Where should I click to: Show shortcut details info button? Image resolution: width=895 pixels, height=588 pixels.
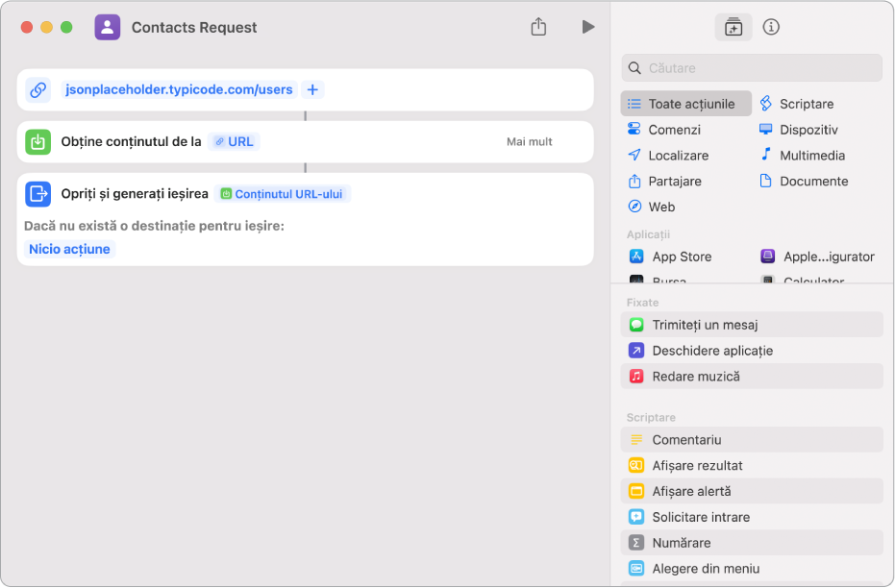click(x=771, y=27)
